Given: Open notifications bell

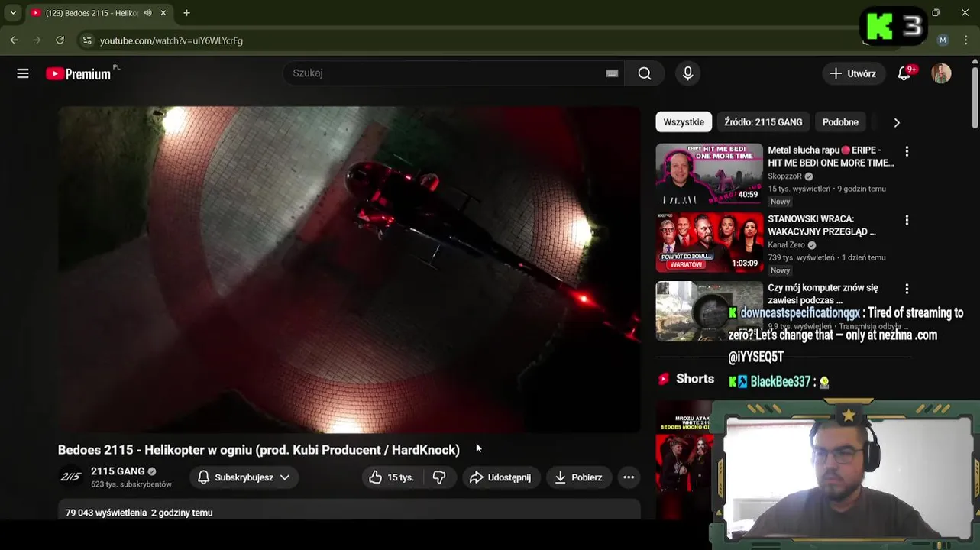Looking at the screenshot, I should (x=904, y=73).
